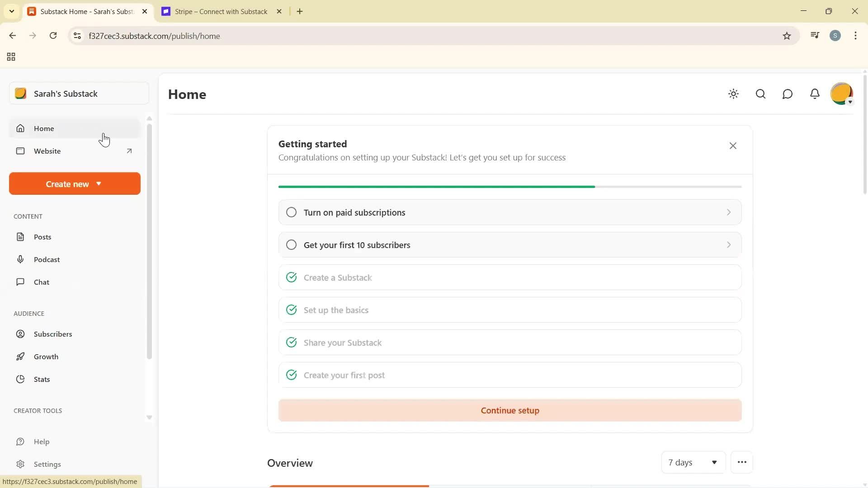This screenshot has width=868, height=488.
Task: Select the Turn on paid subscriptions circle
Action: click(291, 212)
